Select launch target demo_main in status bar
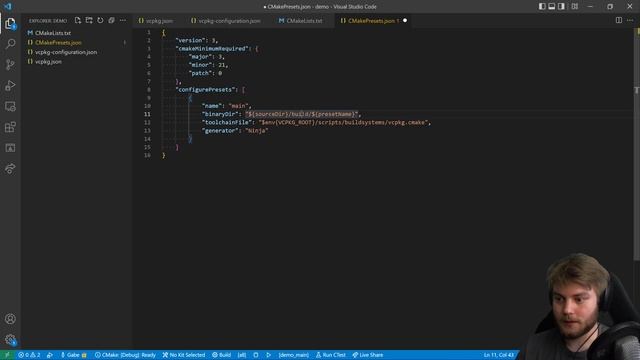The image size is (640, 360). (x=293, y=355)
